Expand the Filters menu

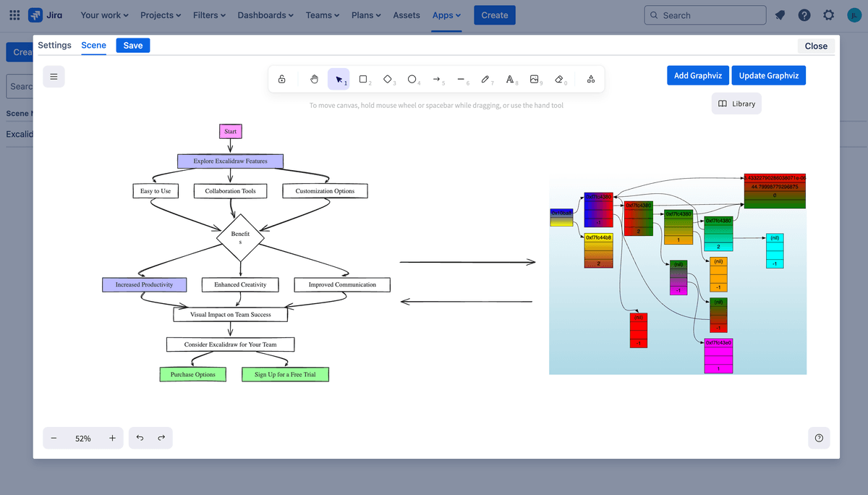210,15
